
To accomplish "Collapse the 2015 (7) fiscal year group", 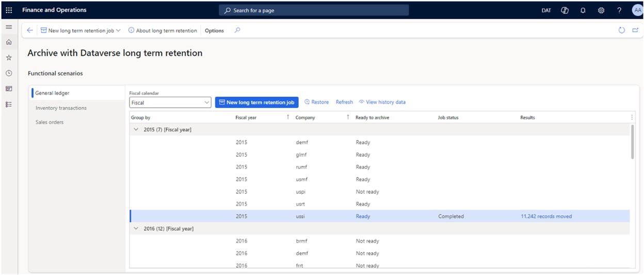I will (x=136, y=130).
